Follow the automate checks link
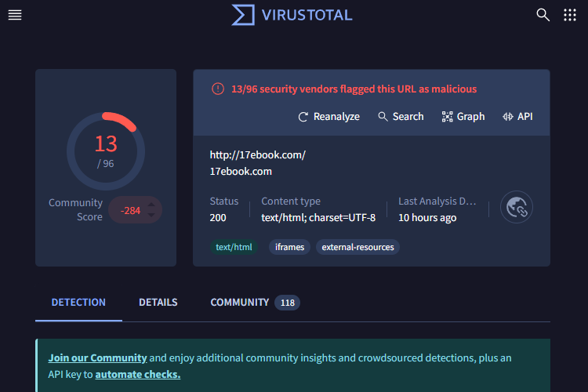The width and height of the screenshot is (588, 392). pos(138,375)
